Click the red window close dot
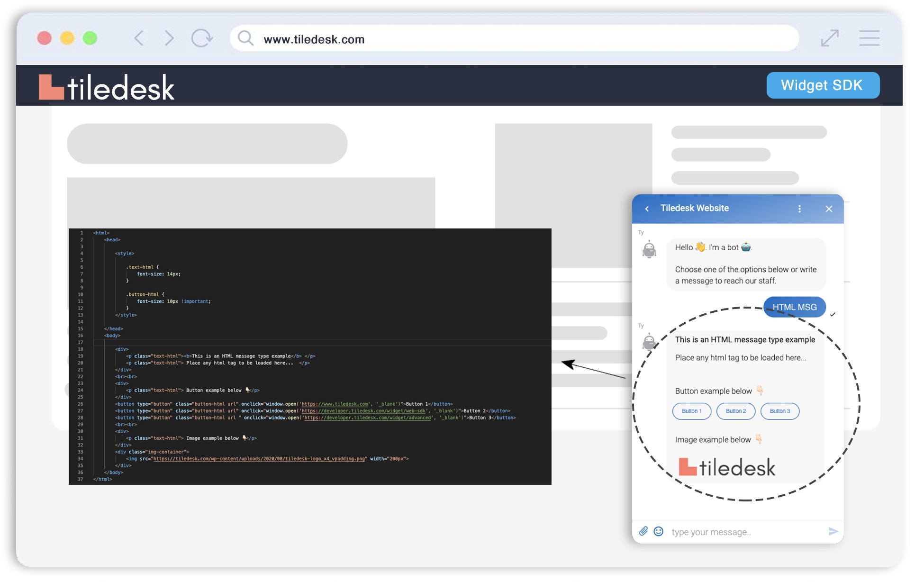Screen dimensions: 924x582 tap(45, 38)
